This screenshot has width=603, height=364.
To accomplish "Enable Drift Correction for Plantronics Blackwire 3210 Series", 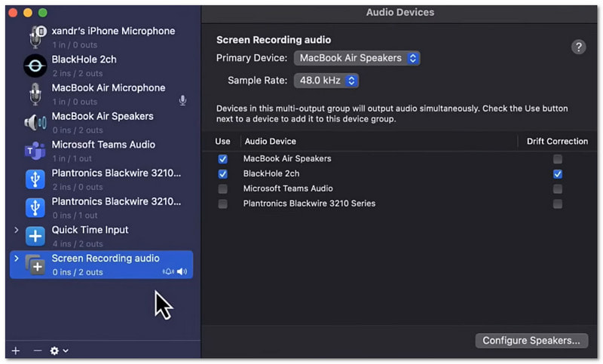I will click(x=558, y=203).
